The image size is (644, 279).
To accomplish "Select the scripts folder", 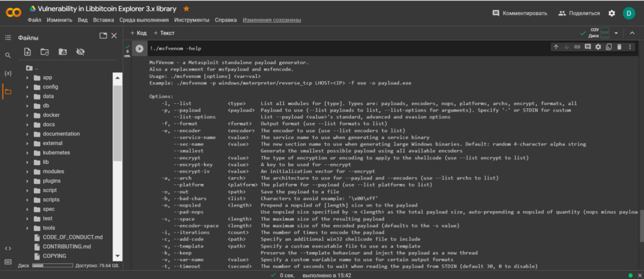I will (51, 200).
